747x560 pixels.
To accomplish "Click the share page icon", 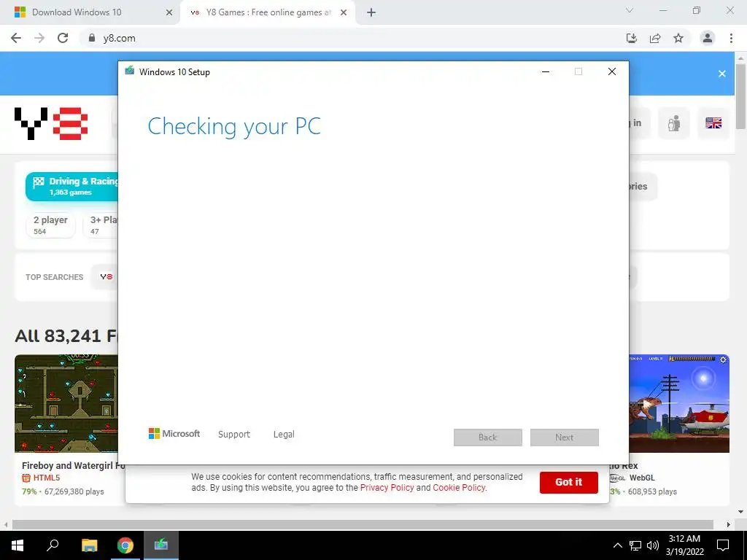I will [655, 38].
